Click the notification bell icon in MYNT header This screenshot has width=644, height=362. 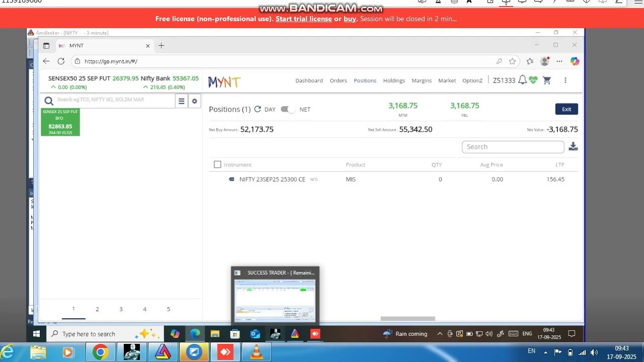[522, 80]
